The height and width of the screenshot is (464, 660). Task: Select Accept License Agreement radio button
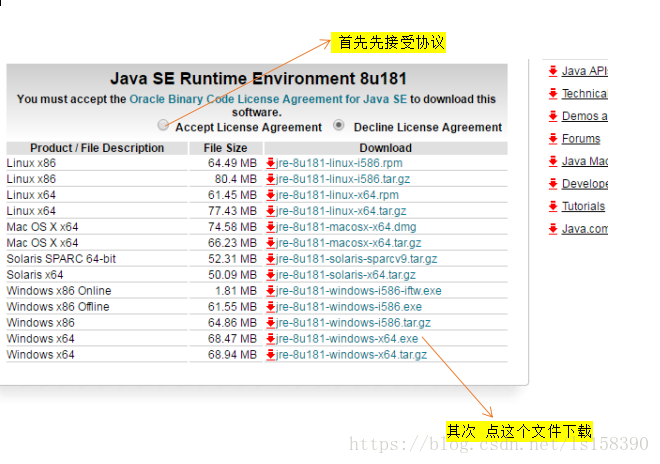(163, 125)
